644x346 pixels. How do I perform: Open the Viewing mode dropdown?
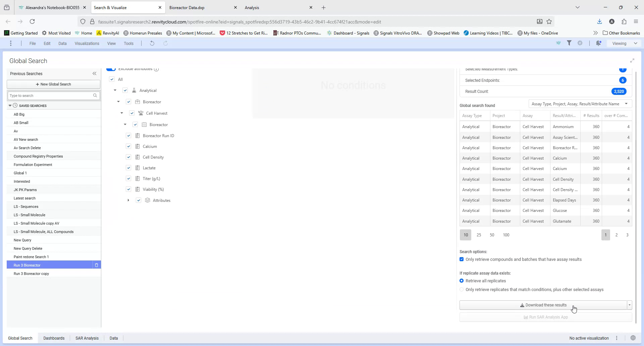tap(624, 43)
